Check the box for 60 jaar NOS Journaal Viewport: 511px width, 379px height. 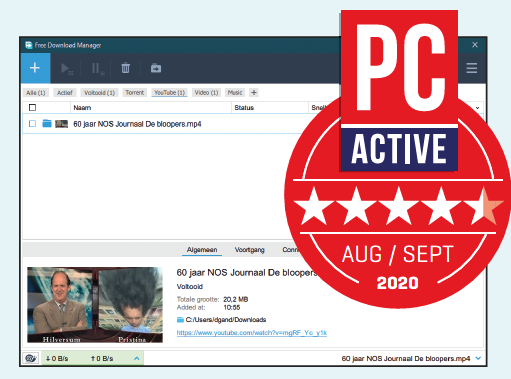pyautogui.click(x=32, y=124)
